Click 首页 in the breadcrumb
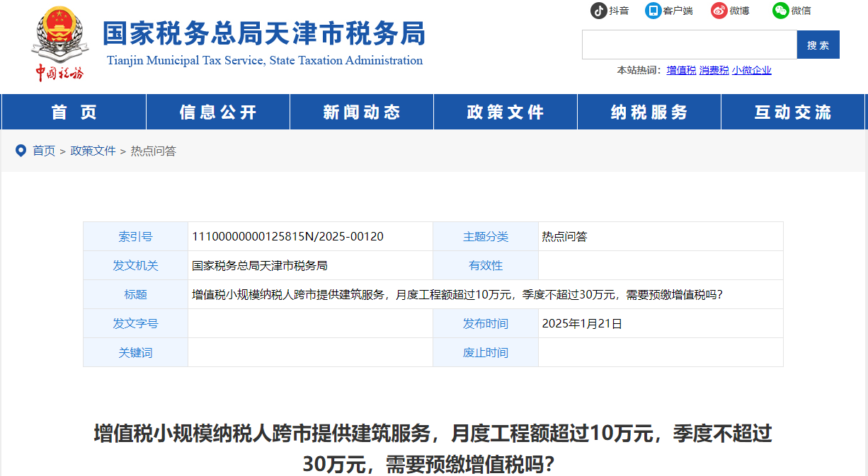868x476 pixels. 44,151
